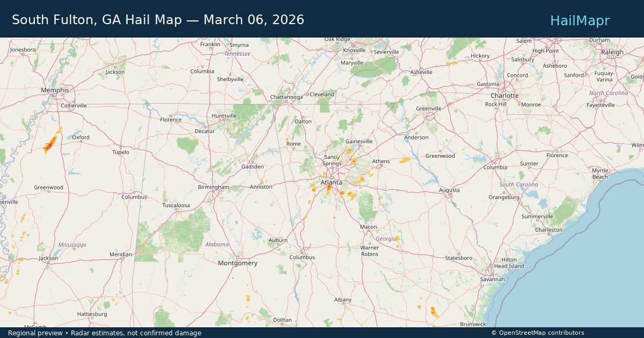Click the Warner Robins label

370,251
